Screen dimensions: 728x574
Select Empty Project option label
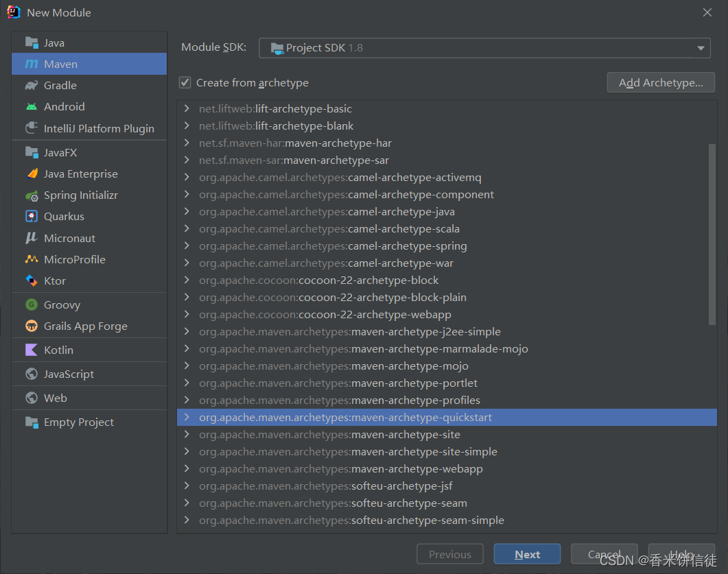pos(79,422)
